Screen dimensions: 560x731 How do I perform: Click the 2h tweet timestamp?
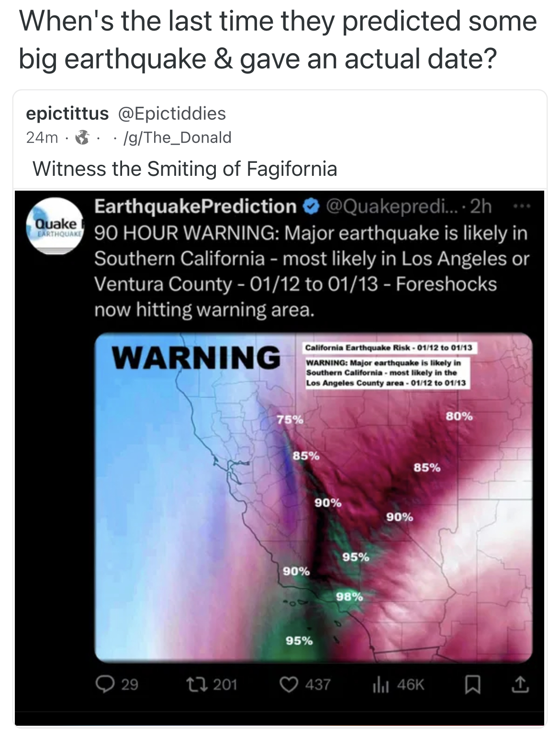tap(482, 206)
